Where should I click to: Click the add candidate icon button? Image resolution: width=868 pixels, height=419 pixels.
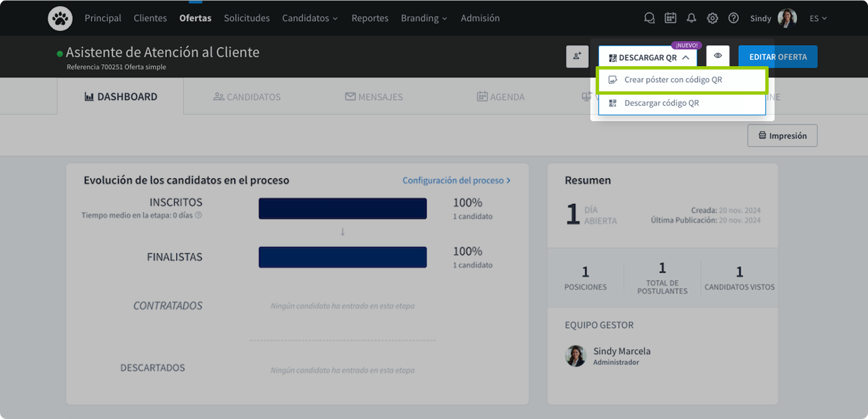point(577,57)
